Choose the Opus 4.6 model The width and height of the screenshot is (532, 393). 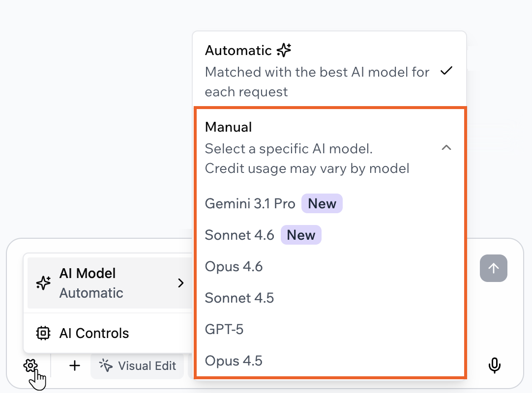tap(234, 266)
